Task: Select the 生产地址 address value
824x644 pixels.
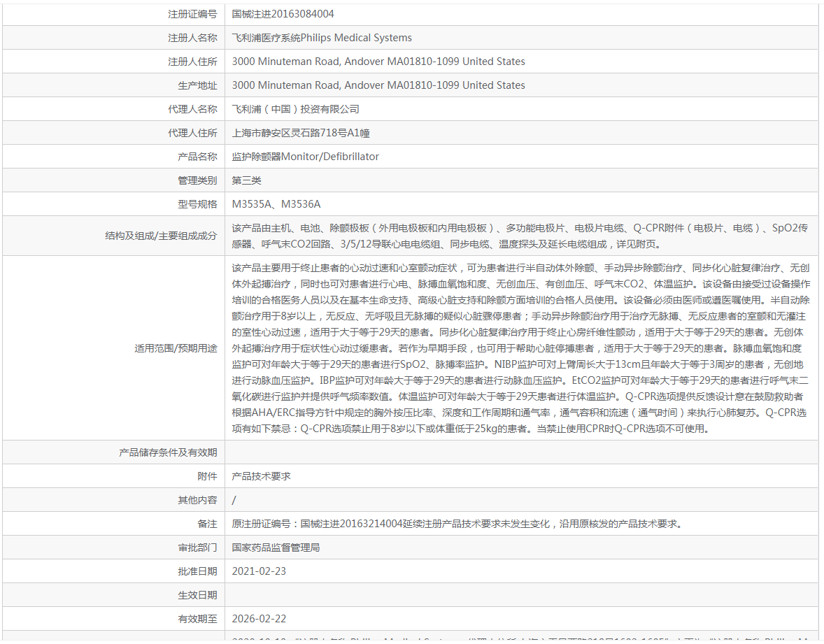Action: (378, 85)
